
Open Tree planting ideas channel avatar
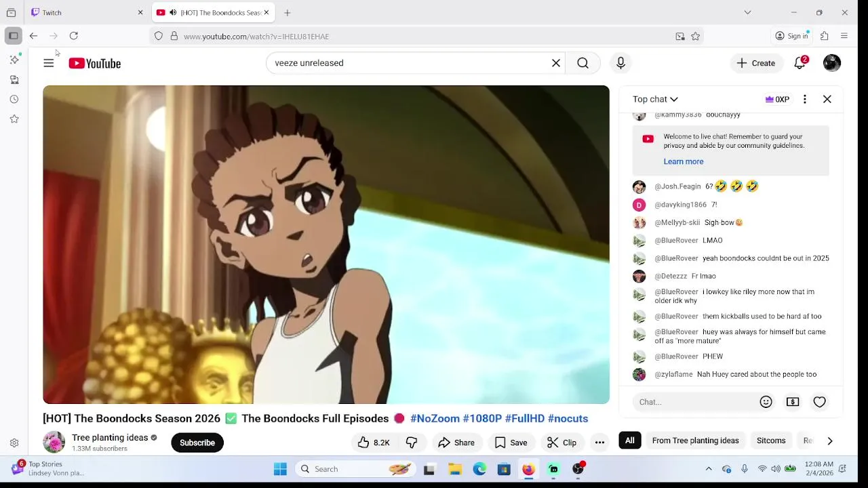pos(54,443)
